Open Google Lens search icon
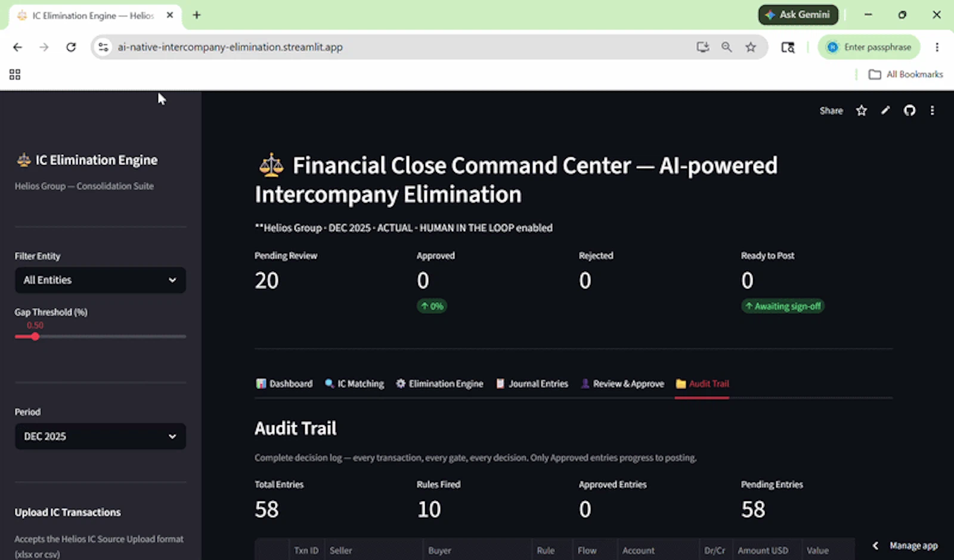 tap(788, 47)
